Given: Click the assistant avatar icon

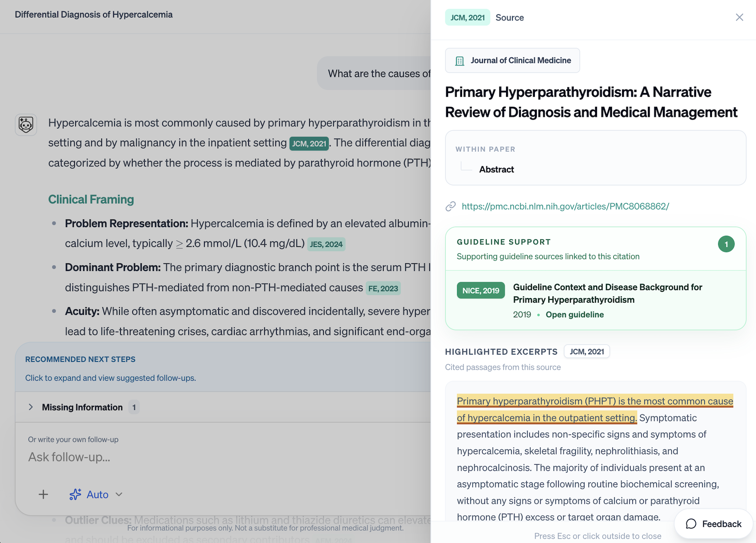Looking at the screenshot, I should click(x=26, y=125).
